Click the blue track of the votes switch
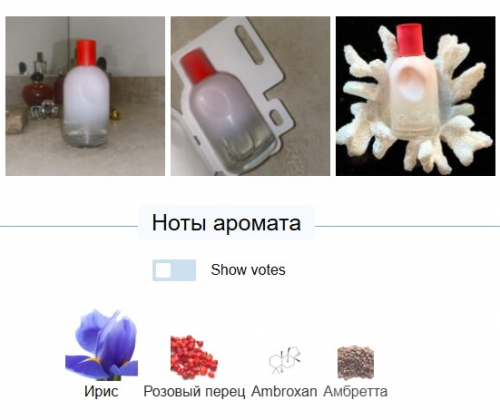500x420 pixels. pyautogui.click(x=184, y=270)
